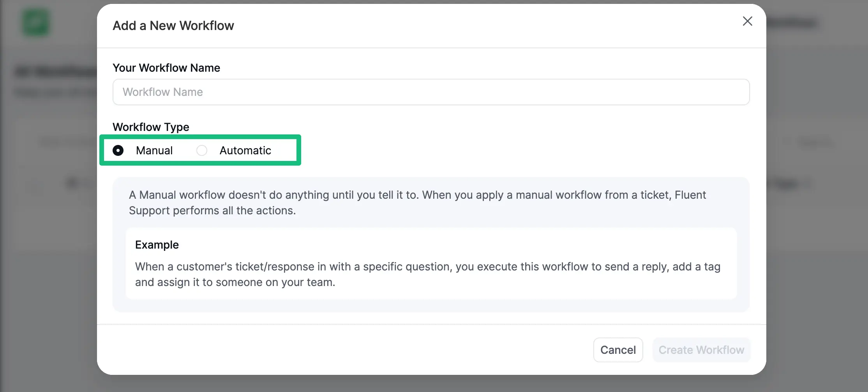Click the word Manual in the green box
The width and height of the screenshot is (868, 392).
(154, 150)
